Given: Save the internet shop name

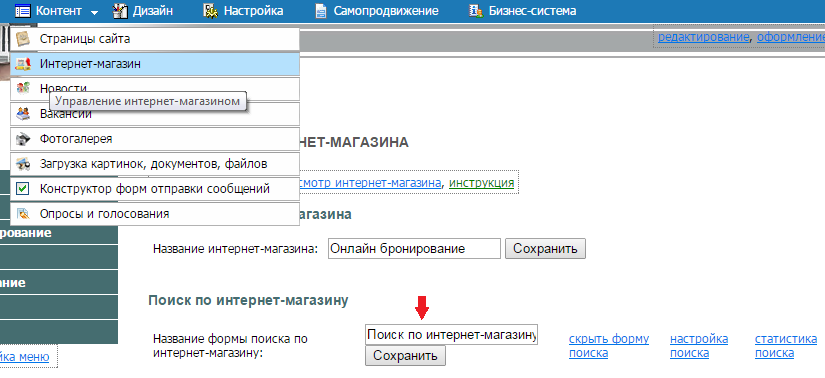Looking at the screenshot, I should (545, 248).
